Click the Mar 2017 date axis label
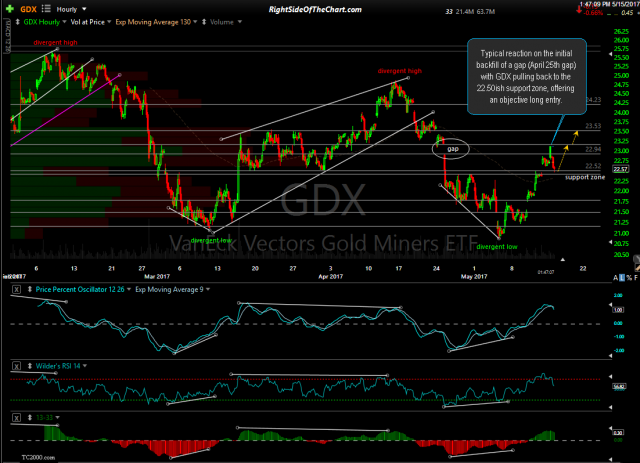The width and height of the screenshot is (640, 463). pyautogui.click(x=157, y=276)
